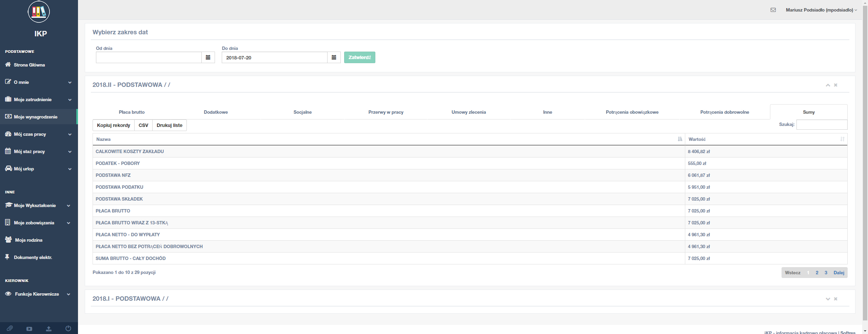Click the IKP logo with binders
Screen dimensions: 868x334
(x=39, y=12)
